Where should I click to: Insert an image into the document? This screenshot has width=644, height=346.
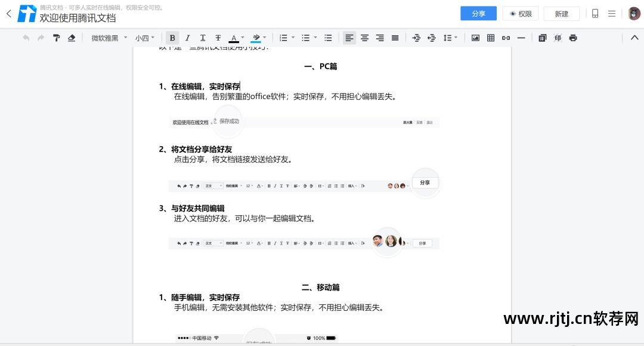coord(475,38)
